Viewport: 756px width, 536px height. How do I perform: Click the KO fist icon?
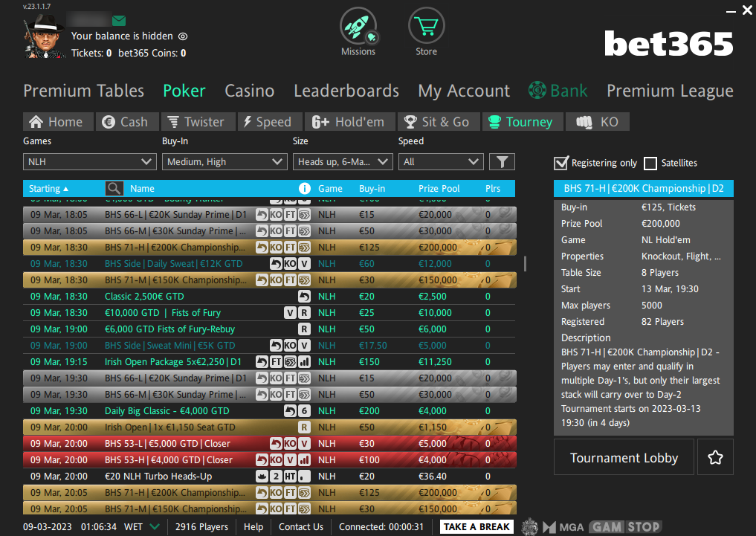click(584, 122)
